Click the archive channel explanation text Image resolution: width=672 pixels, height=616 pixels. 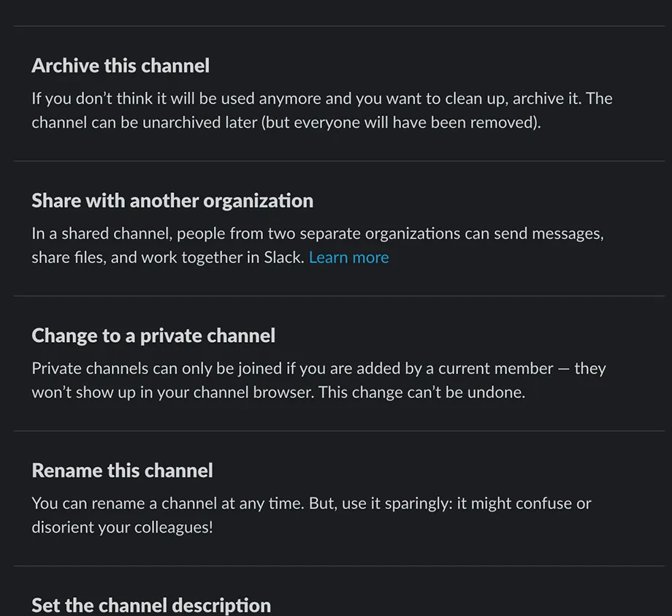pos(321,110)
